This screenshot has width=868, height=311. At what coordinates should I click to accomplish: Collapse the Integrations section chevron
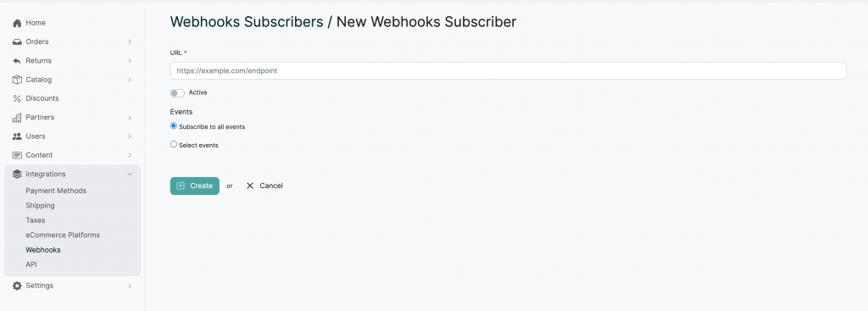pyautogui.click(x=130, y=174)
